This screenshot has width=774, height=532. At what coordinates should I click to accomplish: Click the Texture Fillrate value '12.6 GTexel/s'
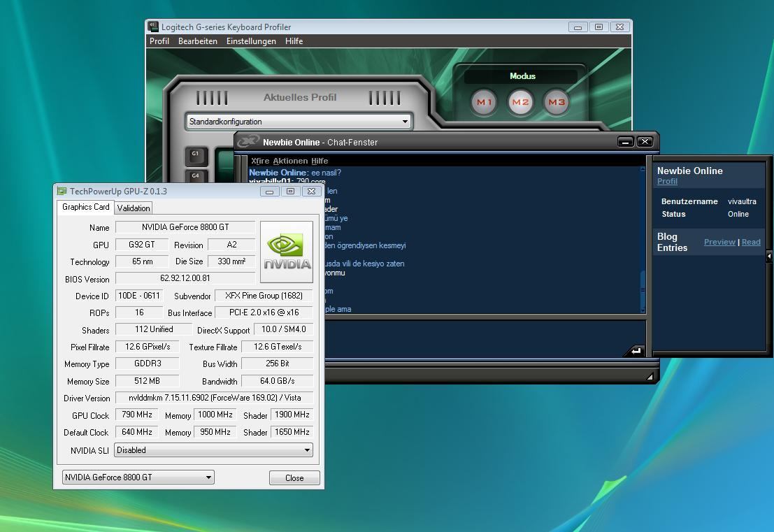coord(278,347)
